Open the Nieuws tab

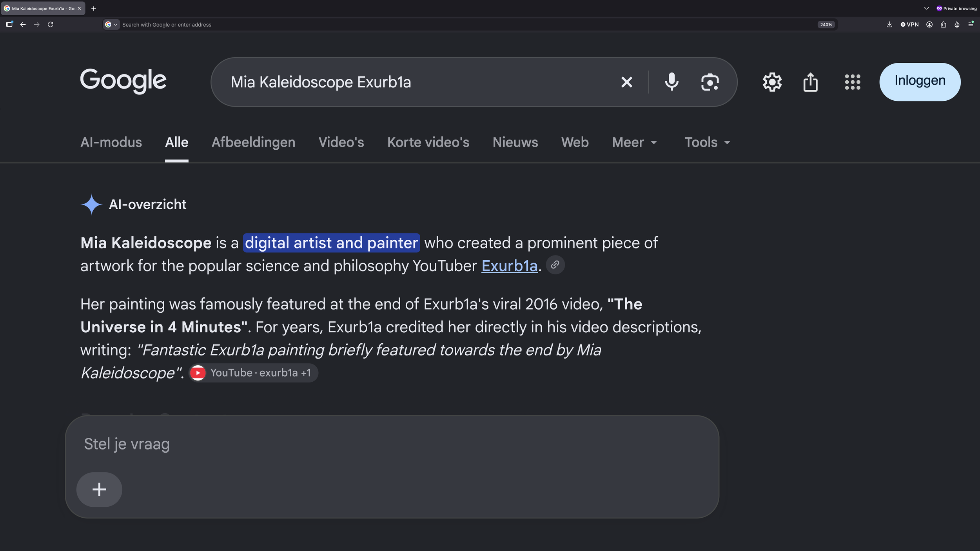coord(515,142)
